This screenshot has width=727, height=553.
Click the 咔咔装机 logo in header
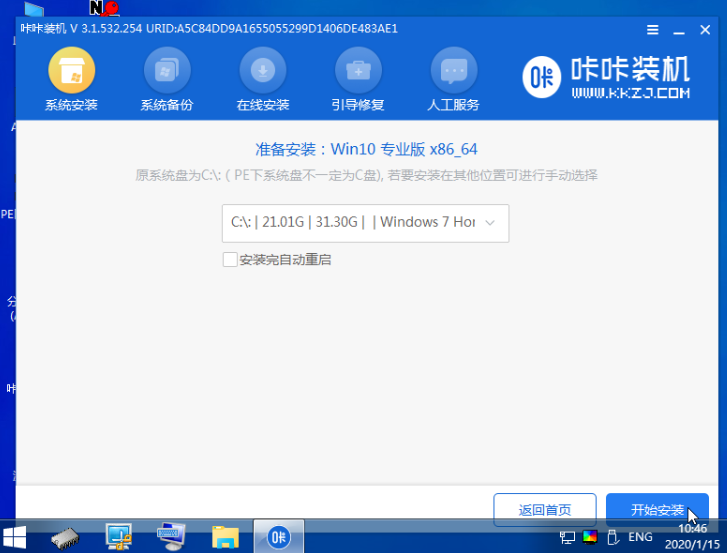[x=608, y=77]
